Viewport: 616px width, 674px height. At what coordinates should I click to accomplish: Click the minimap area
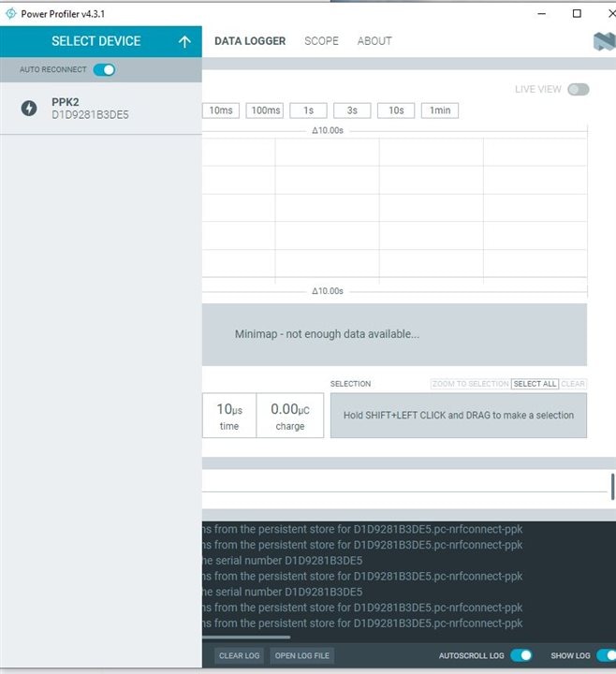394,334
